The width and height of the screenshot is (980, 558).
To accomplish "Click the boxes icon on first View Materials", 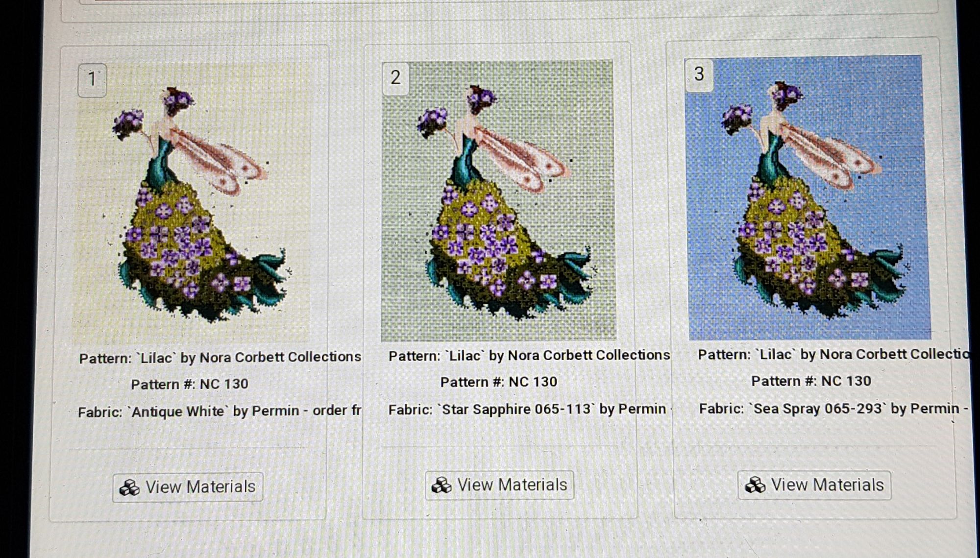I will (x=129, y=488).
